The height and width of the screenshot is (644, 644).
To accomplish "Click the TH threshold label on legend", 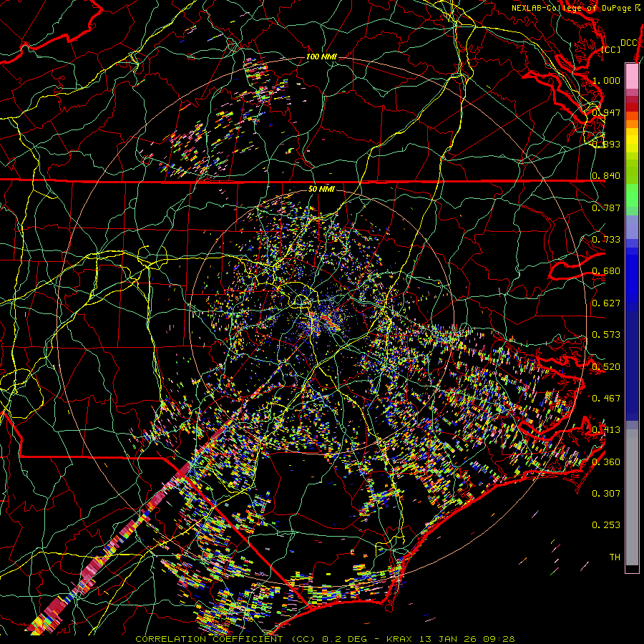I will 615,557.
